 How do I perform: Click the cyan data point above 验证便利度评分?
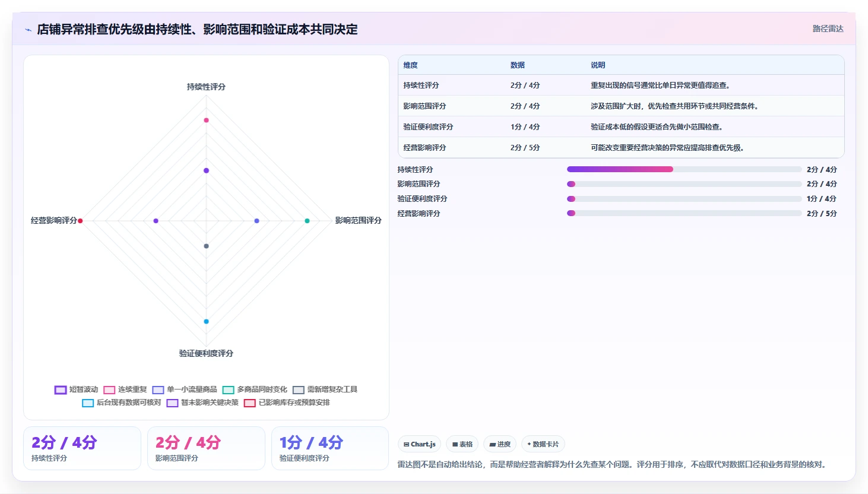(207, 321)
